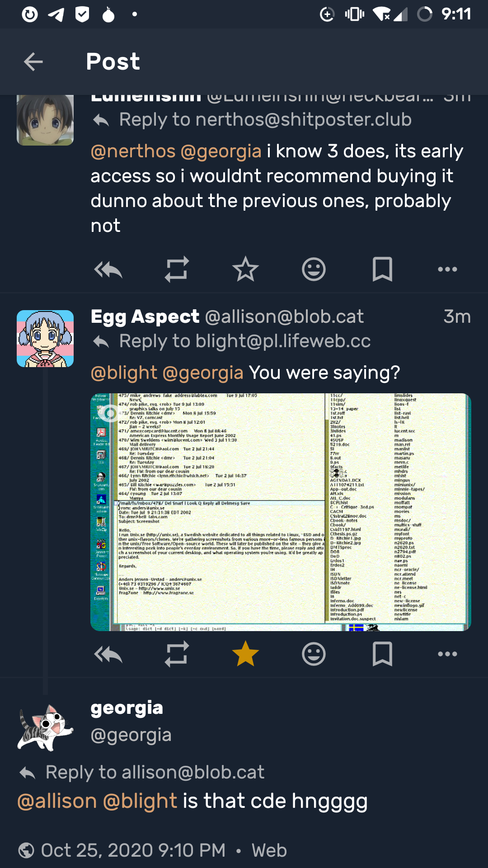Favorite Lumeinshin's post with the star
This screenshot has height=868, width=488.
(x=245, y=269)
